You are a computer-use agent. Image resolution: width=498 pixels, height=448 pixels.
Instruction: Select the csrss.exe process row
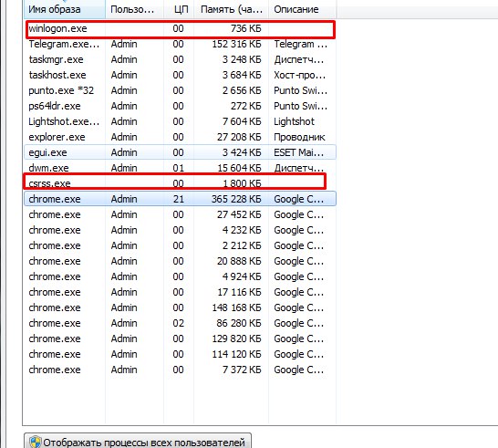click(180, 183)
